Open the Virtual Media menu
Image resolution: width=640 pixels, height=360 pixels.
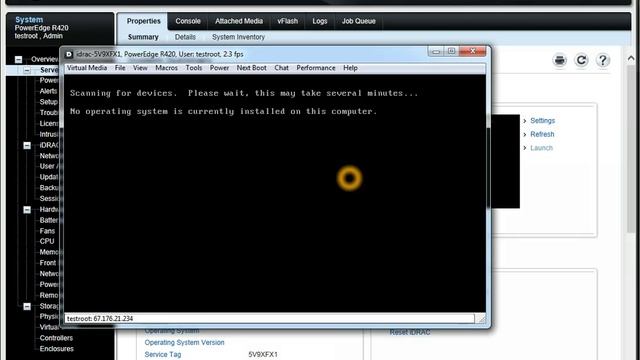coord(87,68)
